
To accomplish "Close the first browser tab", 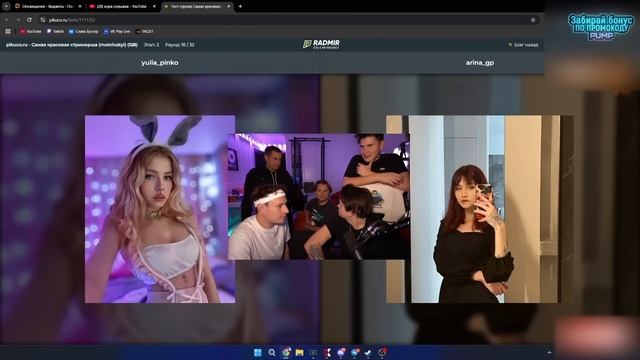I will (80, 7).
